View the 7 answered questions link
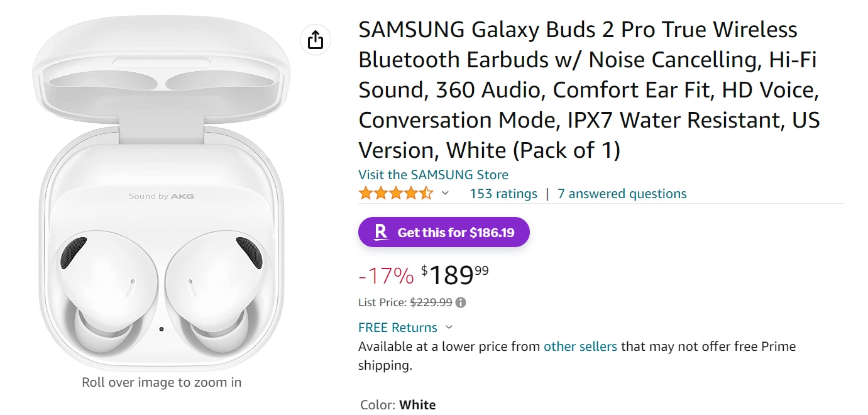The height and width of the screenshot is (415, 868). click(622, 194)
